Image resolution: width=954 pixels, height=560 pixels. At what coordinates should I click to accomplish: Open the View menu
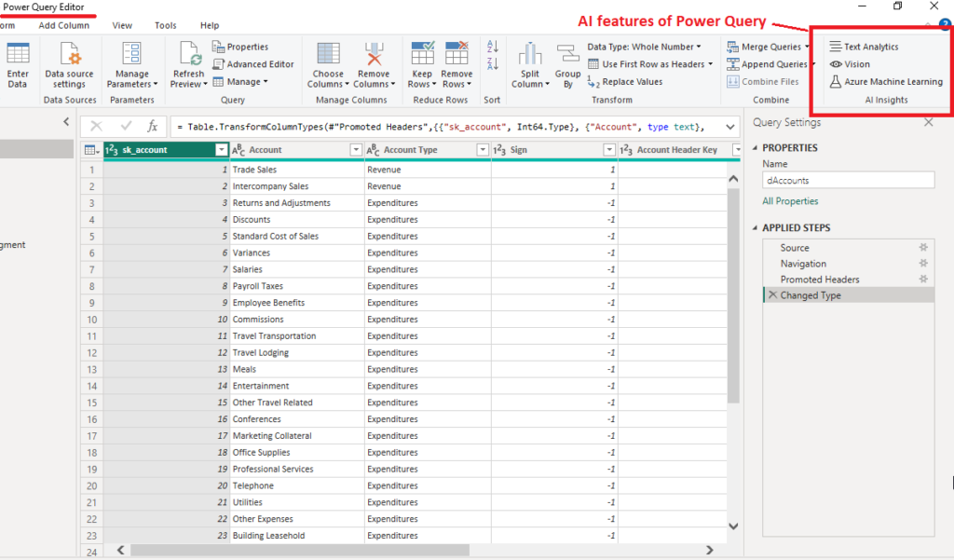[121, 25]
